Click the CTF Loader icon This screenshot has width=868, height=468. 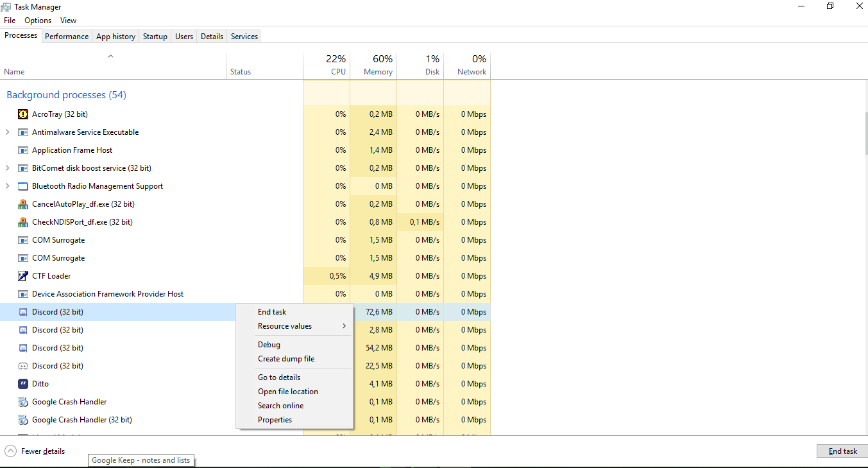(22, 275)
